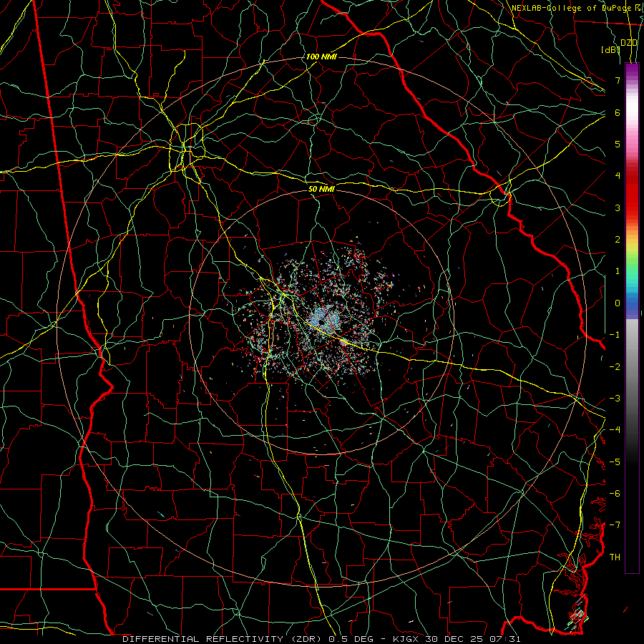Image resolution: width=644 pixels, height=644 pixels.
Task: Click the 6 value on the color scale
Action: coord(618,112)
